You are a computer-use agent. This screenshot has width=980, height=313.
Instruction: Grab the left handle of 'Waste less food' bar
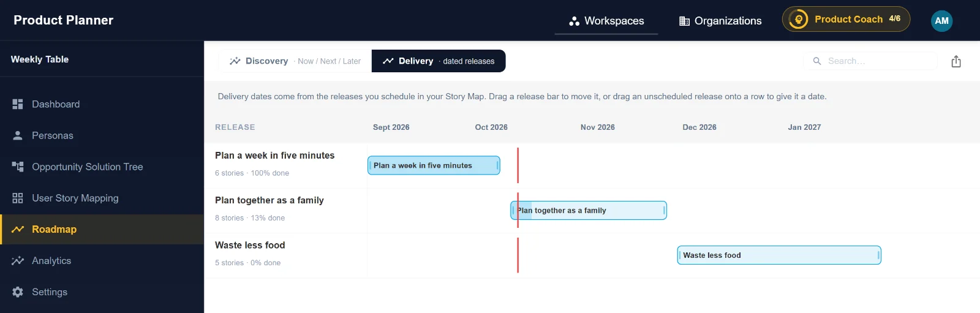pos(679,255)
